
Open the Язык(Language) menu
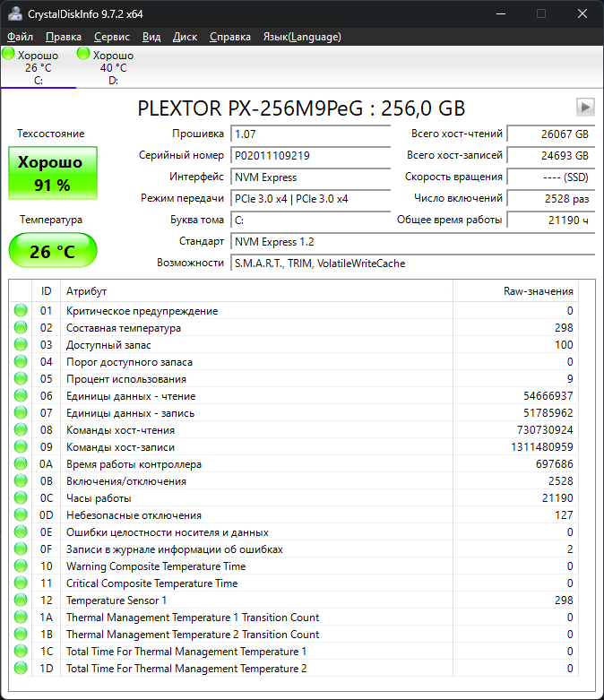click(302, 37)
